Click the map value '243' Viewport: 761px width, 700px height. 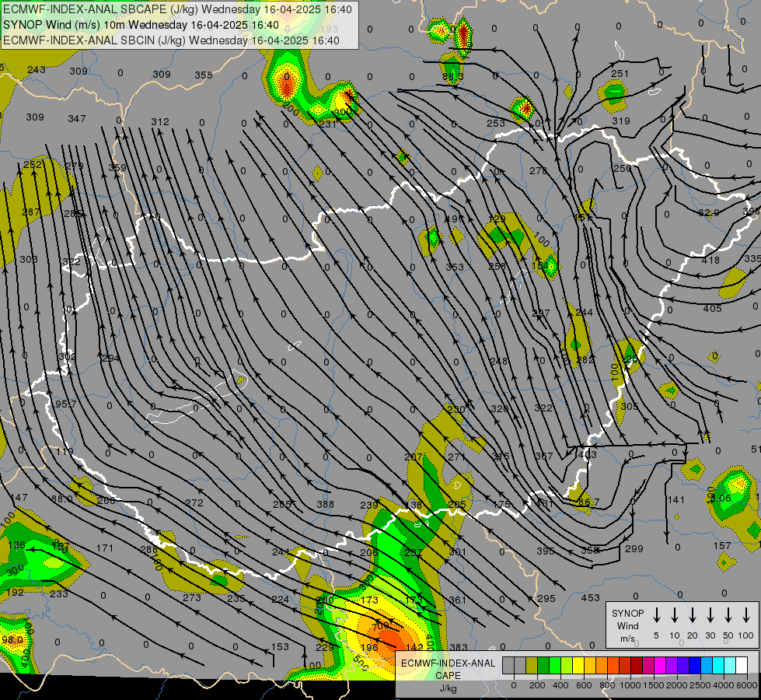point(37,69)
